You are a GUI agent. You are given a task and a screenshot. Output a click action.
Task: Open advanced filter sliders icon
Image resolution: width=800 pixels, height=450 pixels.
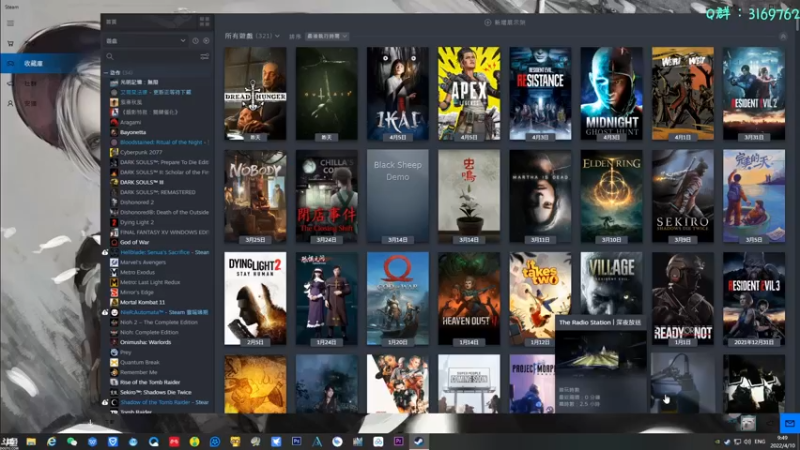[x=205, y=57]
